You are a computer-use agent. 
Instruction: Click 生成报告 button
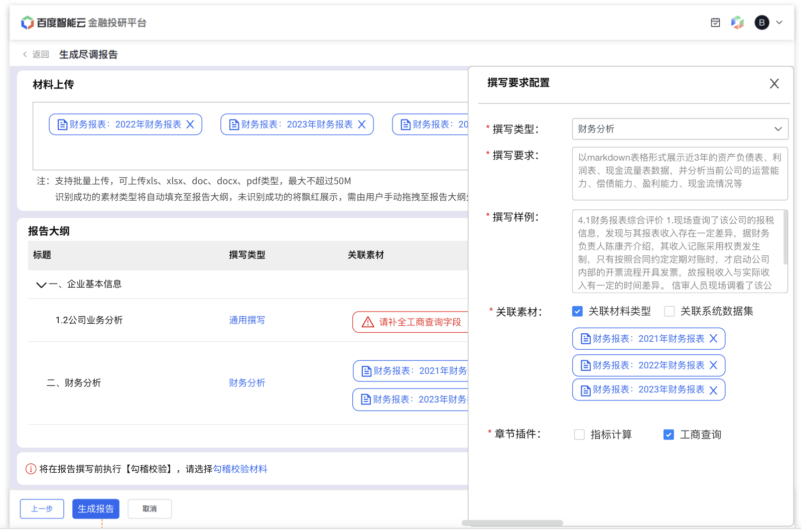(x=96, y=509)
